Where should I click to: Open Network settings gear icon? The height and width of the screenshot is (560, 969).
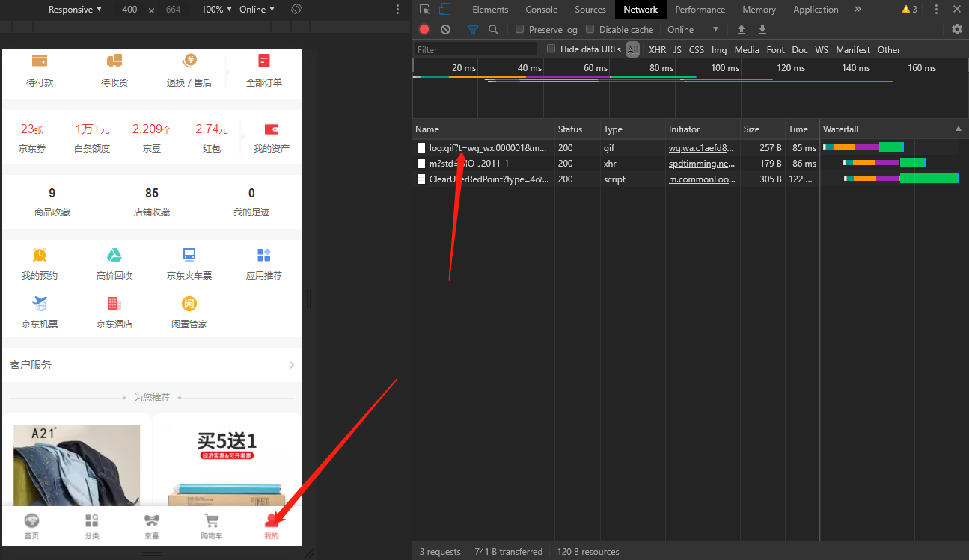click(956, 29)
